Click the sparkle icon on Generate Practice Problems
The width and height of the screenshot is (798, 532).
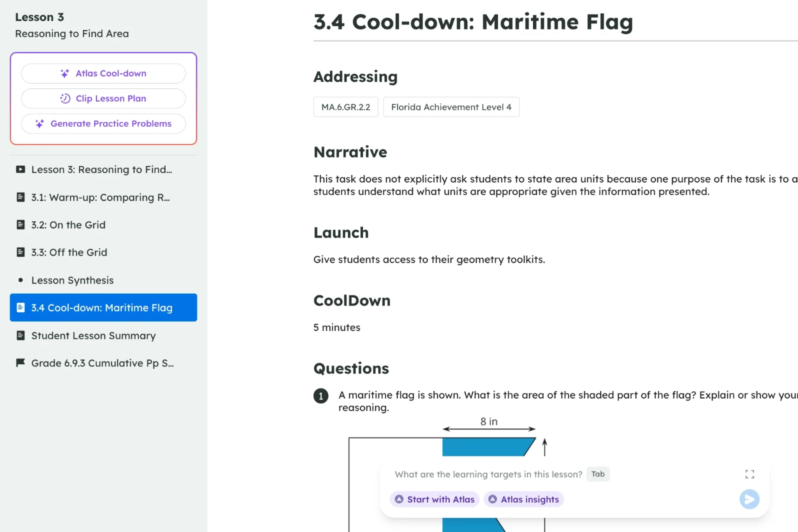[x=39, y=123]
